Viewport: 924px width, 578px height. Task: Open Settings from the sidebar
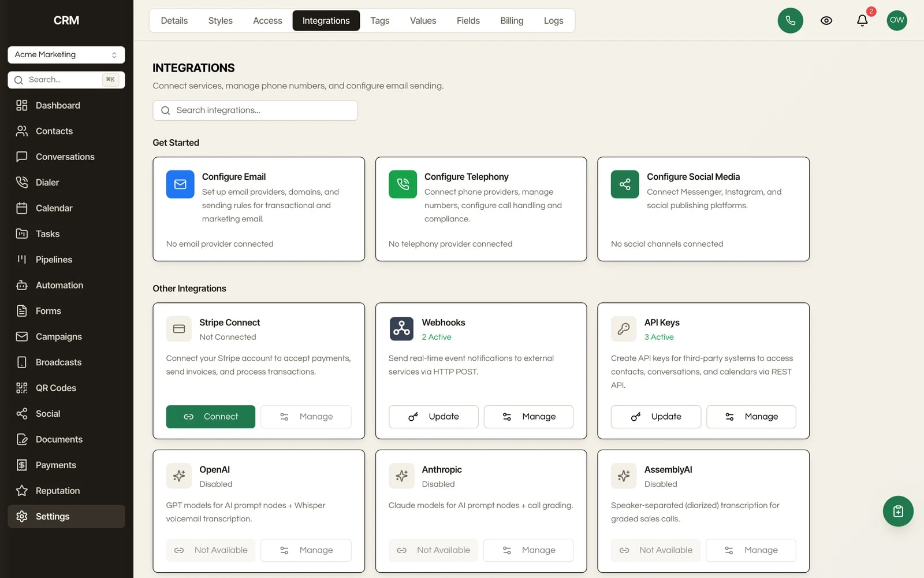(66, 517)
